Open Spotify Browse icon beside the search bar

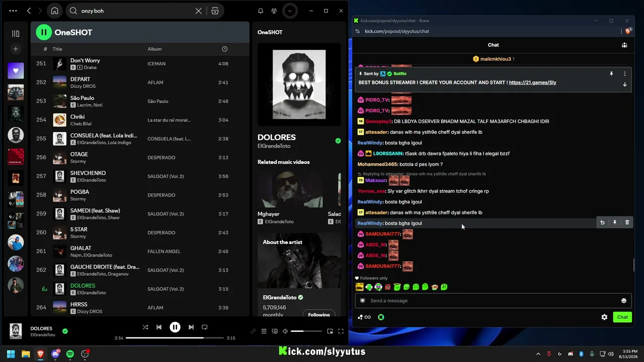(215, 11)
